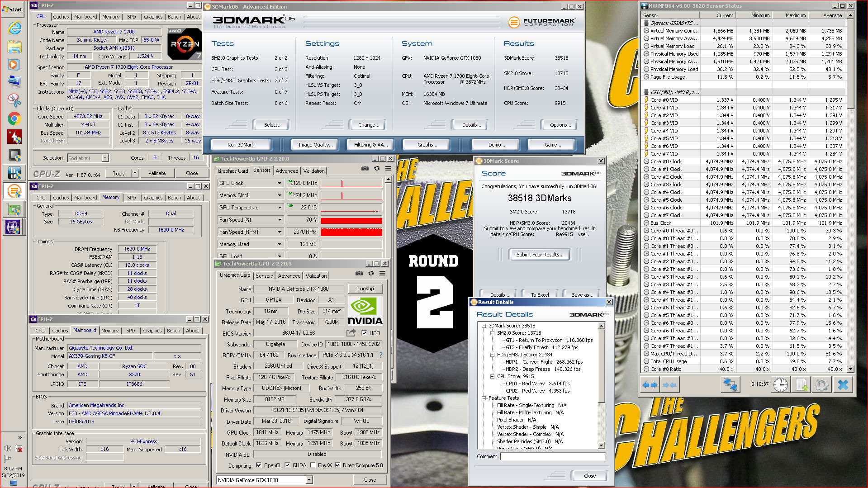
Task: Open CPU-Z Tools dropdown arrow
Action: (135, 173)
